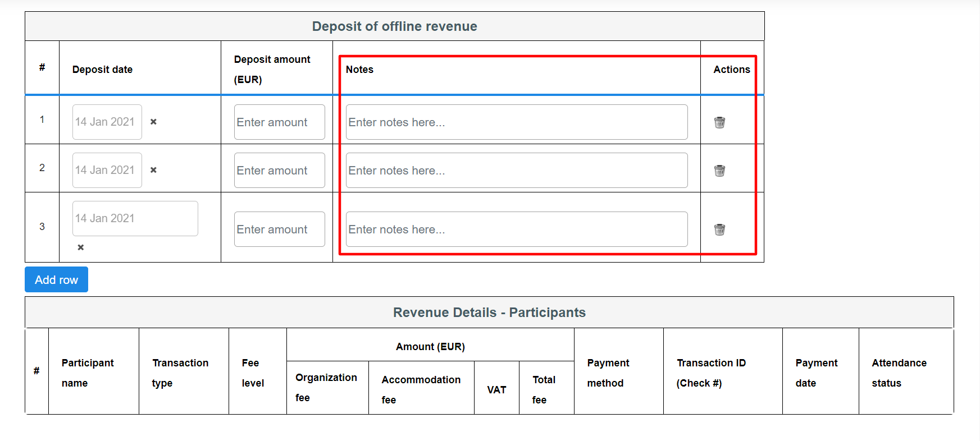Click the 'Payment method' column header

[608, 373]
